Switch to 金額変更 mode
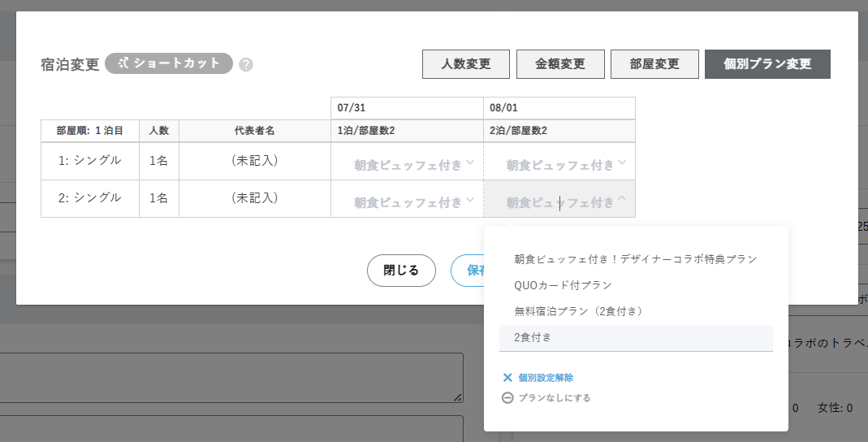The height and width of the screenshot is (442, 868). pyautogui.click(x=560, y=64)
